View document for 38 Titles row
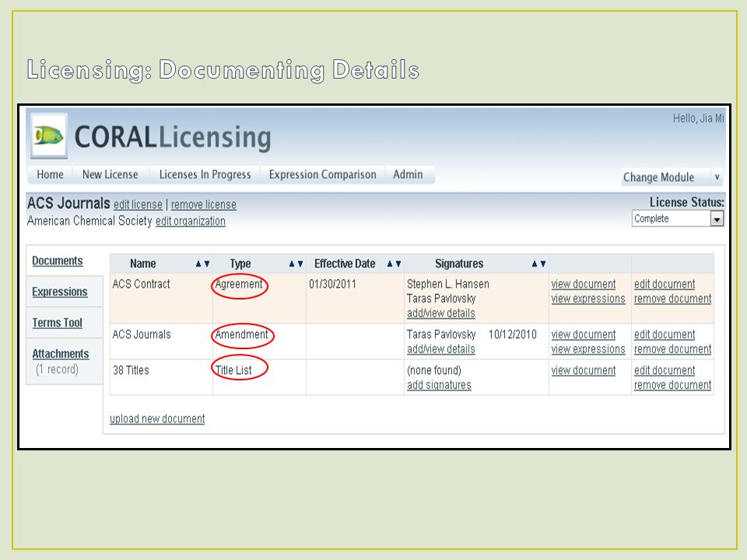Screen dimensions: 747x560 [x=583, y=370]
